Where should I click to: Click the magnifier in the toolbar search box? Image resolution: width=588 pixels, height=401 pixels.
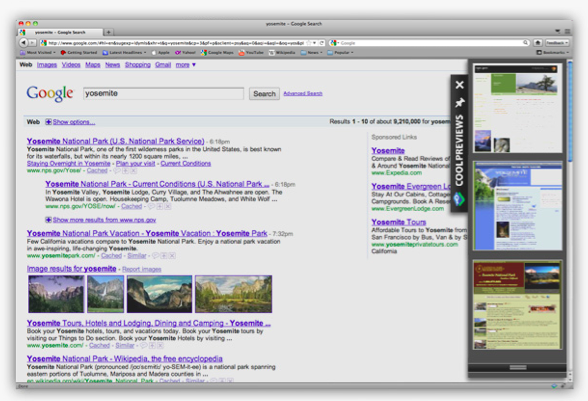coord(526,43)
